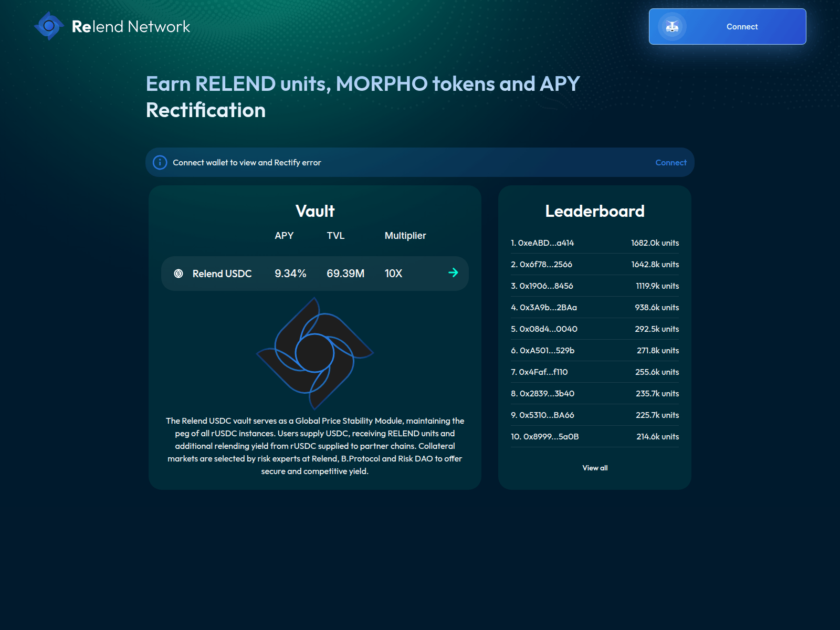Click the TVL column header
Screen dimensions: 840x630
(335, 236)
